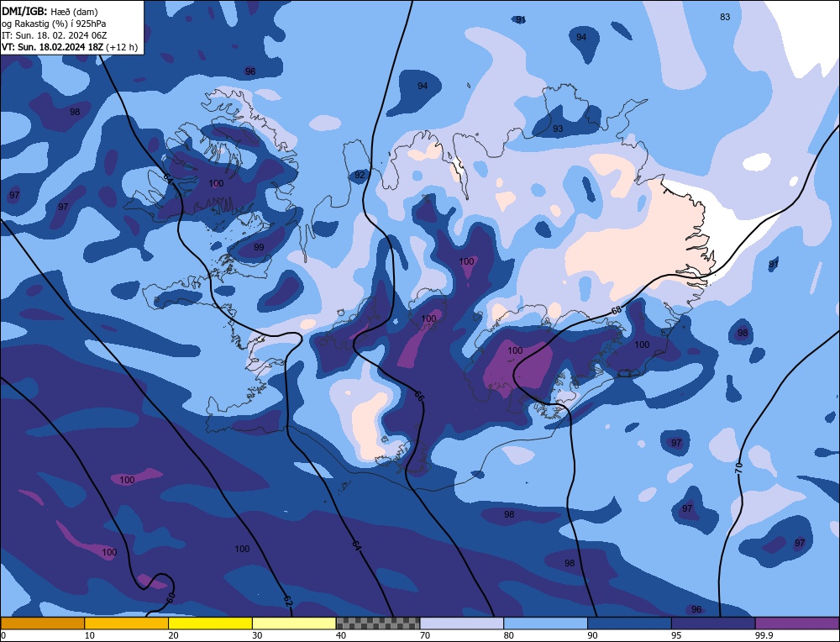Select the dark navy 95–99.9 legend swatch
The image size is (840, 642).
(x=713, y=623)
